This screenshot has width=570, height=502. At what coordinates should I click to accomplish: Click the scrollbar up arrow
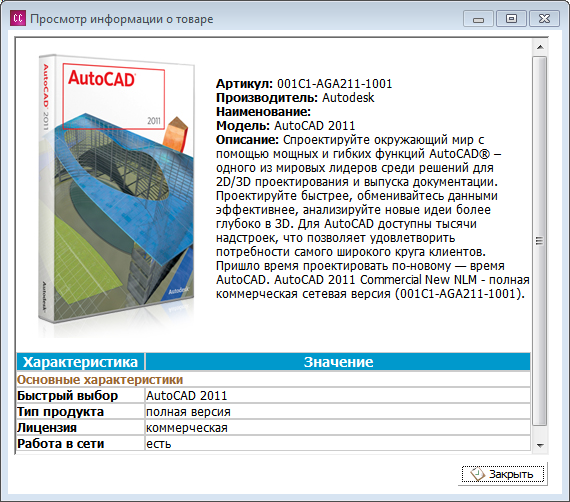(x=540, y=47)
